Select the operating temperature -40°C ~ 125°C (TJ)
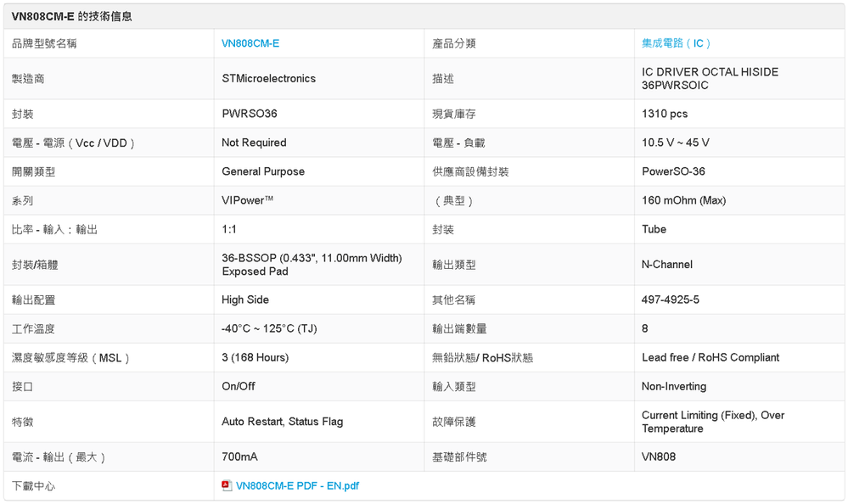 (269, 329)
